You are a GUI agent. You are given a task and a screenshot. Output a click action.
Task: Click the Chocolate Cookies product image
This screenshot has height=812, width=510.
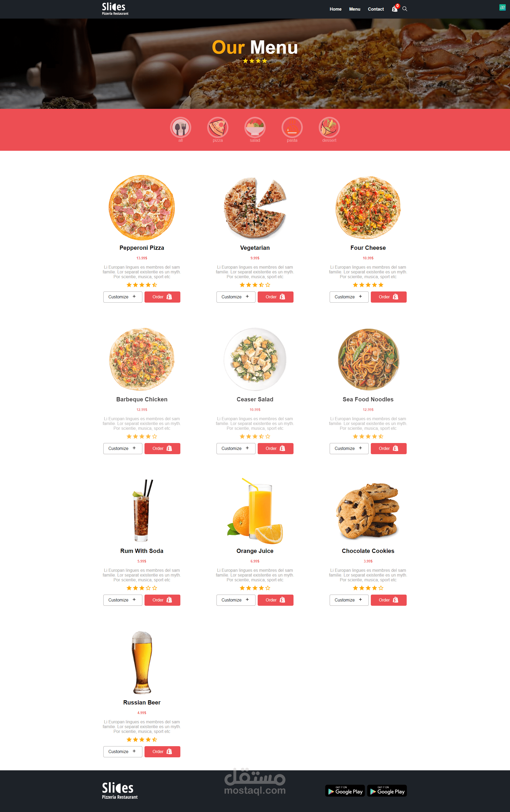tap(368, 510)
